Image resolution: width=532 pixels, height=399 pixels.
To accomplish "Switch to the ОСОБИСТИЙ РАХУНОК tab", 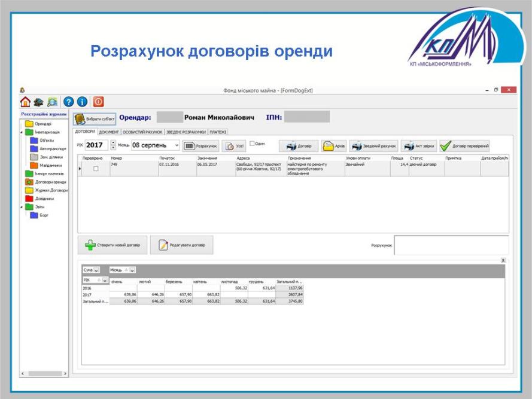I will pyautogui.click(x=142, y=132).
